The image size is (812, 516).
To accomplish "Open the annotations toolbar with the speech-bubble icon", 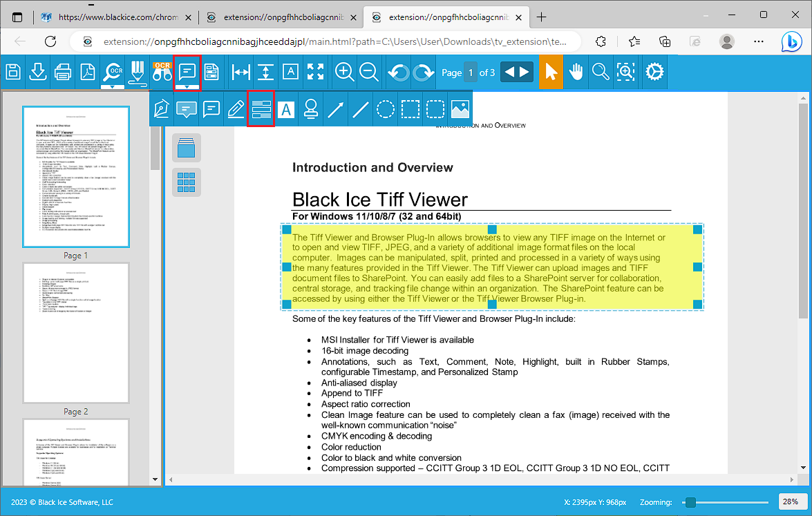I will click(x=187, y=72).
